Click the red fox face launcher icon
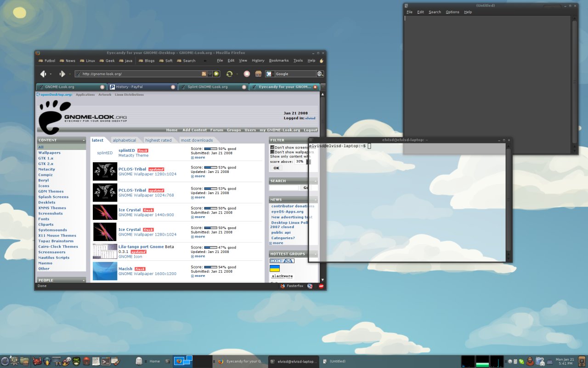Screen dimensions: 588x368 (37, 361)
